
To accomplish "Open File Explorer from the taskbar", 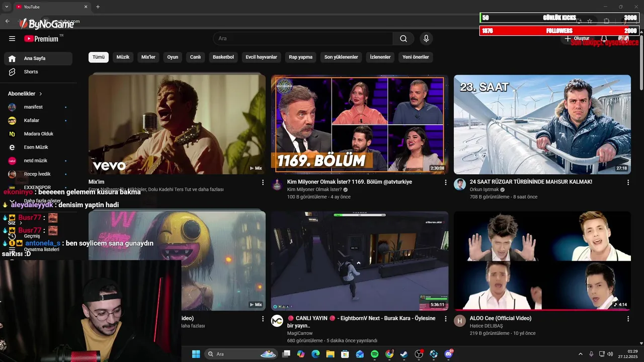I will coord(331,354).
